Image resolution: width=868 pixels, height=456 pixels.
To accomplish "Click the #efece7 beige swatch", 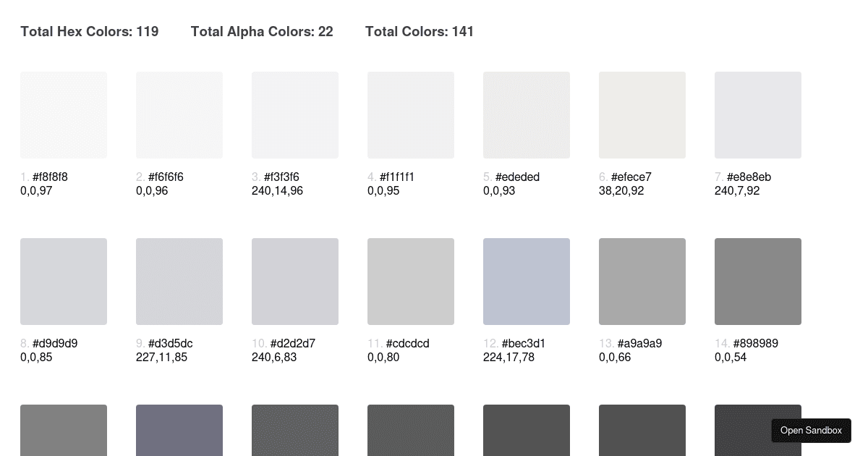I will pyautogui.click(x=642, y=115).
